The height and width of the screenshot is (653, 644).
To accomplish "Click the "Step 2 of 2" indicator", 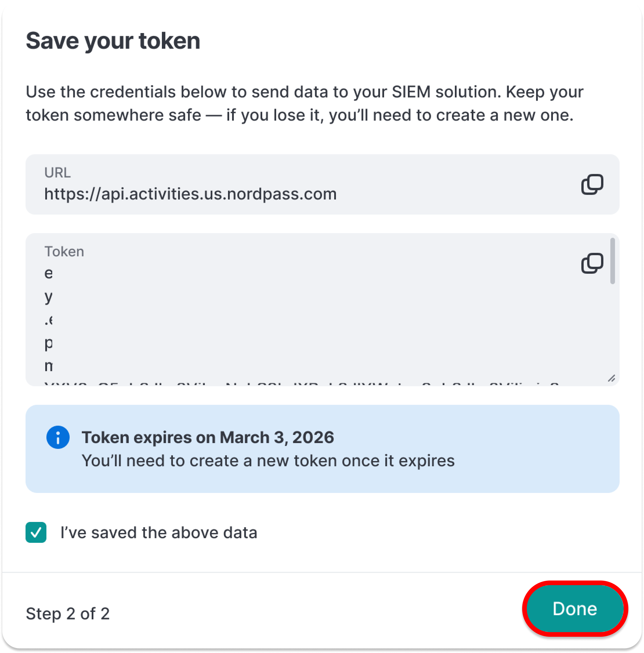I will tap(68, 614).
